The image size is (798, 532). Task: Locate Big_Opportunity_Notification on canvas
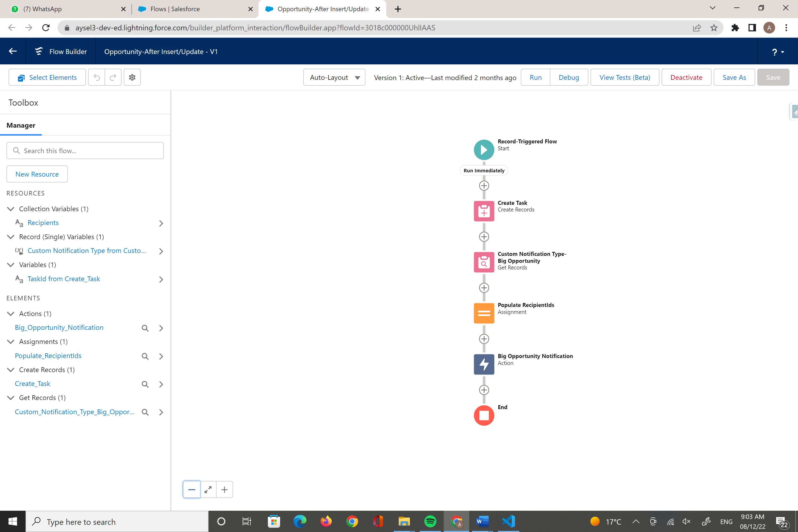click(x=145, y=328)
